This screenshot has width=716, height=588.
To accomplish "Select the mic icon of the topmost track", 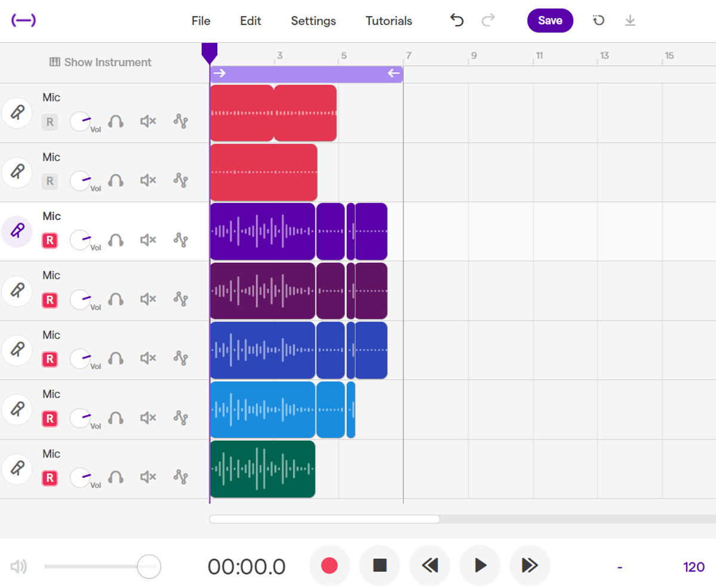I will pos(17,113).
